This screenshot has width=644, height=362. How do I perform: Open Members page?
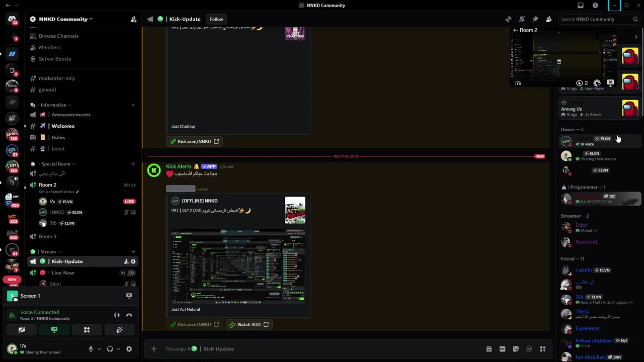83,47
